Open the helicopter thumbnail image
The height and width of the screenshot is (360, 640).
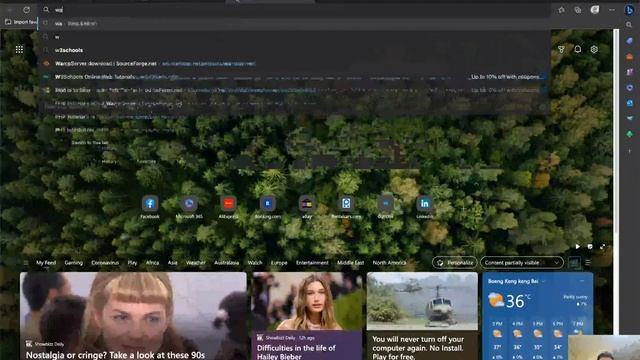click(422, 301)
